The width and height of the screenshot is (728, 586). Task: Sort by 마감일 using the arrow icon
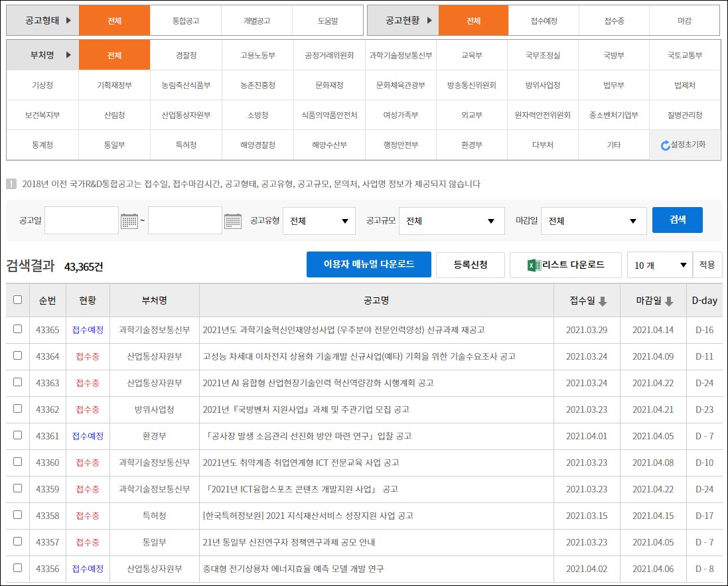coord(668,301)
